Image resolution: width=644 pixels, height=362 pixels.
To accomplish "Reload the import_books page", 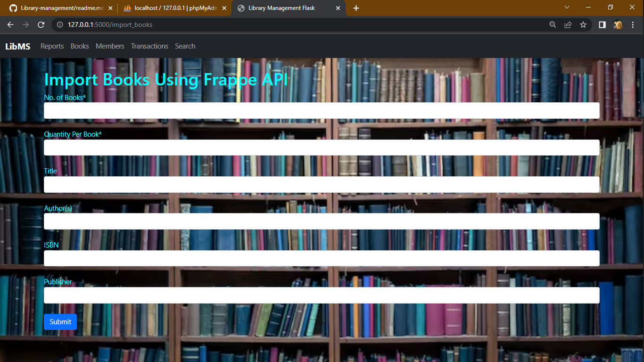I will point(41,25).
